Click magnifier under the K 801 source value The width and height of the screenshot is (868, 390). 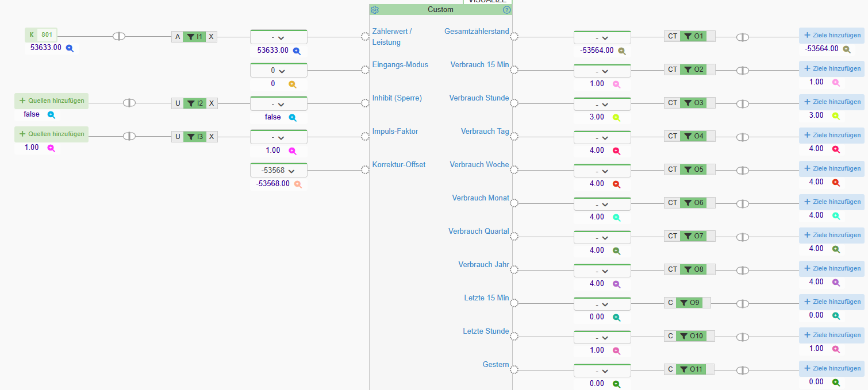(70, 48)
